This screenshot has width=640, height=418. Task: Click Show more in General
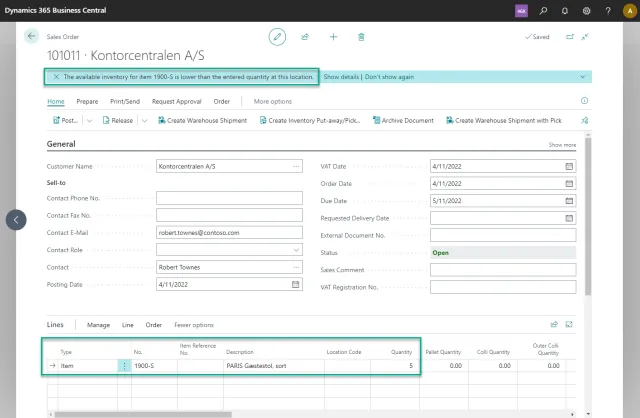click(x=562, y=145)
